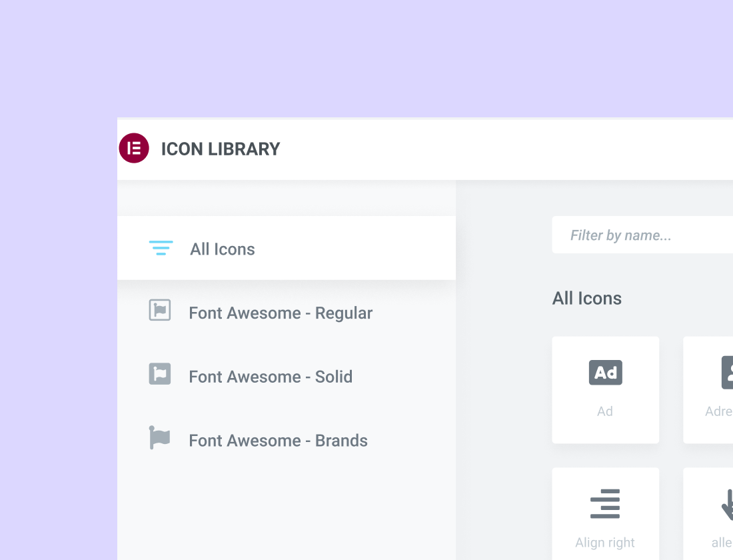Click the waving flag icon for Brands
Image resolution: width=733 pixels, height=560 pixels.
[x=160, y=438]
